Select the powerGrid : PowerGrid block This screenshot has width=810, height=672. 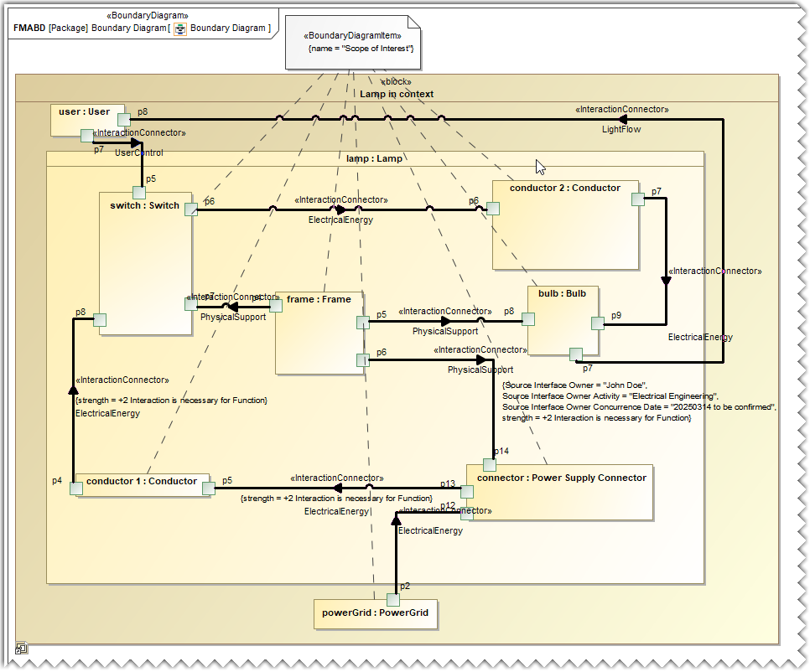[376, 614]
